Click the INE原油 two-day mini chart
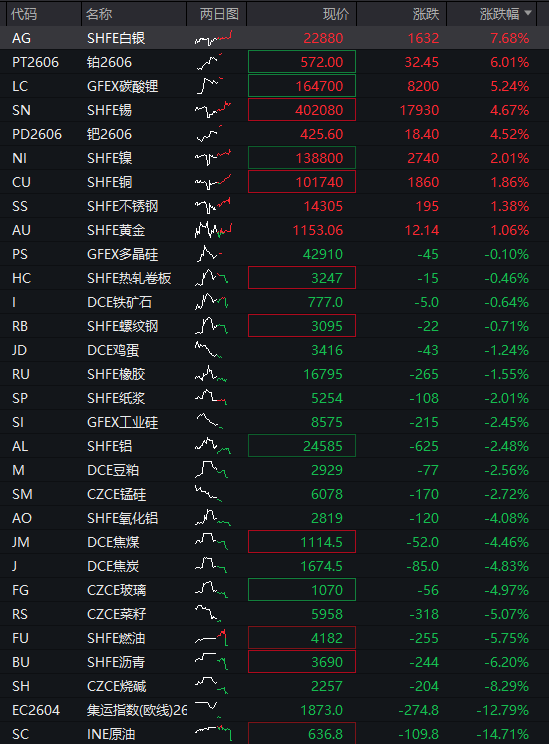The image size is (549, 744). point(213,734)
